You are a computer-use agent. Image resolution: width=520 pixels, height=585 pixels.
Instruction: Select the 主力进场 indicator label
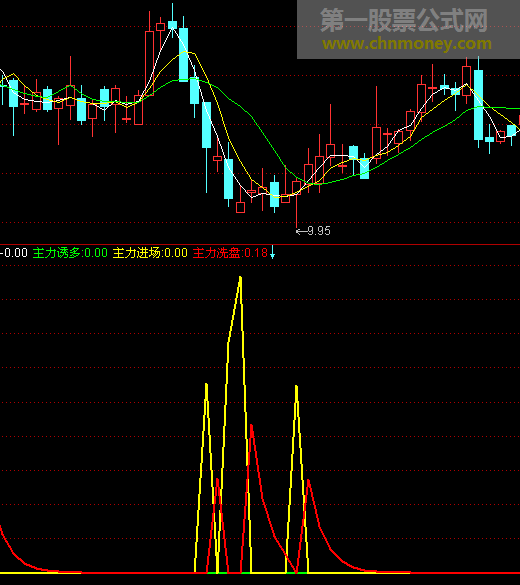(150, 253)
